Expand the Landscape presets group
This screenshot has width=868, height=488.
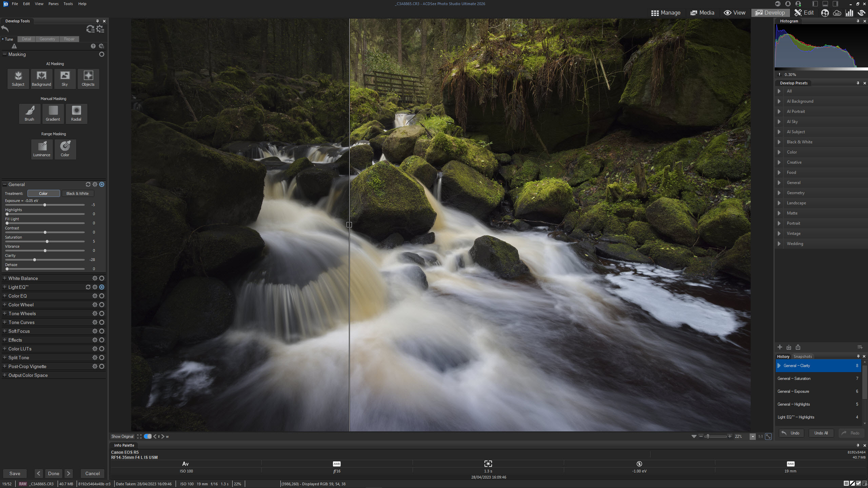tap(779, 203)
